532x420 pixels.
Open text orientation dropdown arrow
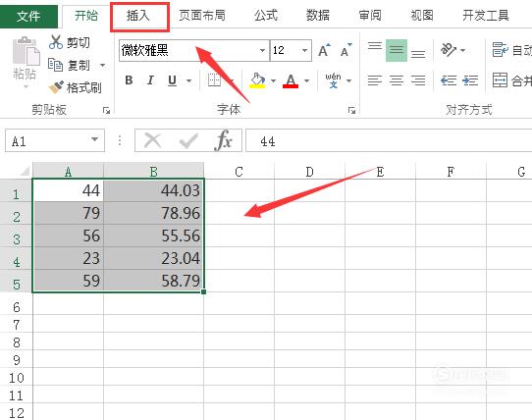coord(462,51)
